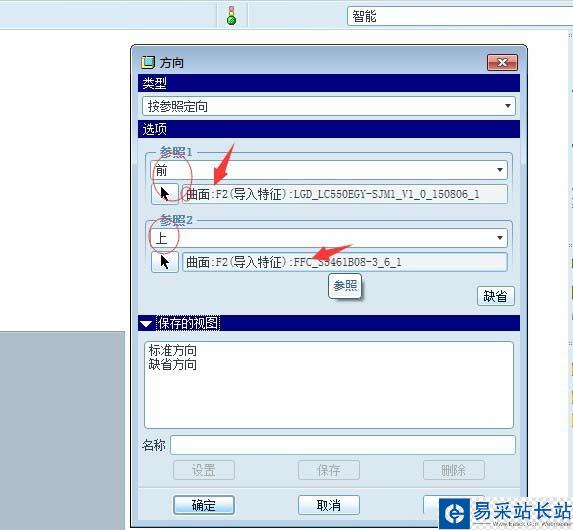Screen dimensions: 573x530
Task: Click the traffic light regeneration status icon
Action: coord(231,16)
